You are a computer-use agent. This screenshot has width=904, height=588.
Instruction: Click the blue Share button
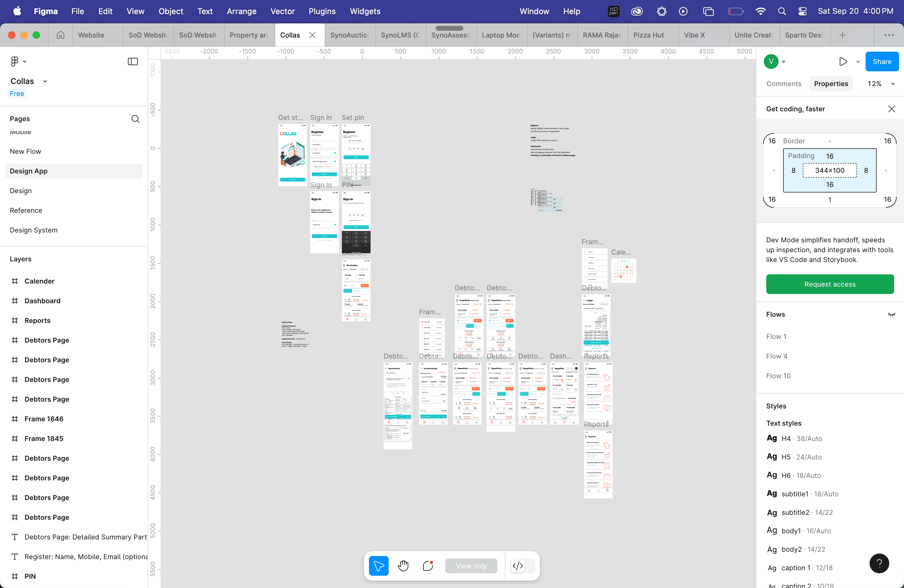882,62
